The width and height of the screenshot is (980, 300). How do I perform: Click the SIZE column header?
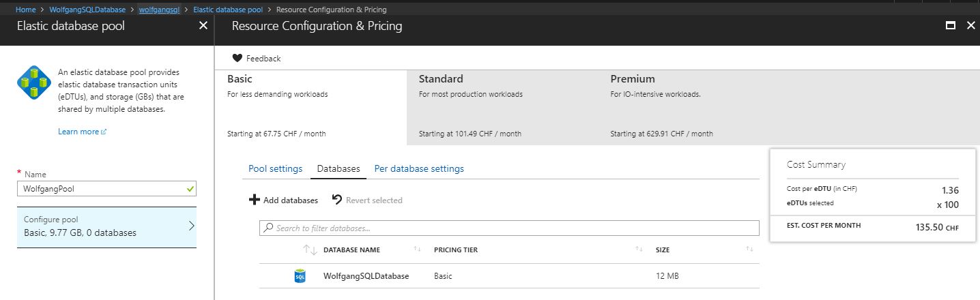663,250
